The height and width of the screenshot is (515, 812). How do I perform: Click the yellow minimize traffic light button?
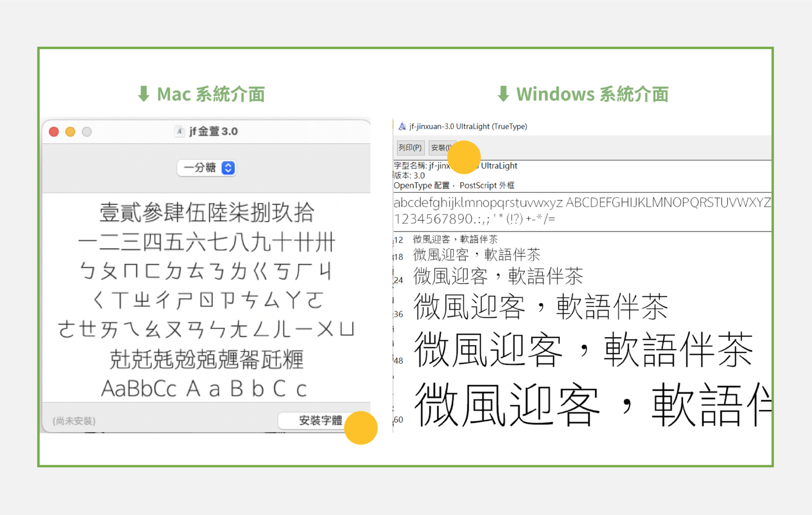pyautogui.click(x=70, y=132)
